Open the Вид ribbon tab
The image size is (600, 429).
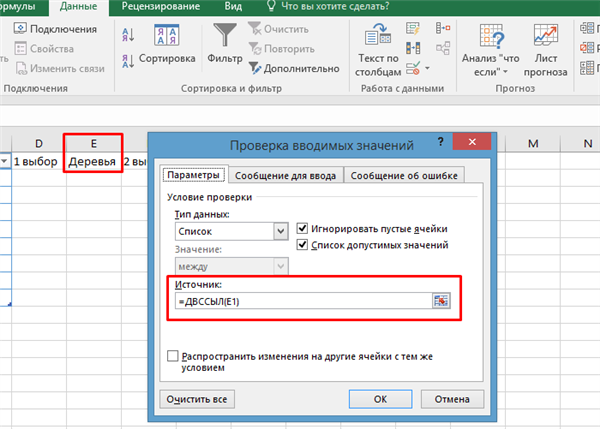click(233, 7)
